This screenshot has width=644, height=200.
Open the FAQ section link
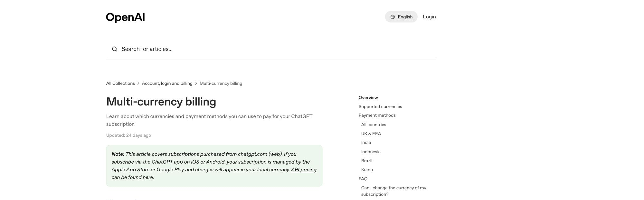[363, 179]
